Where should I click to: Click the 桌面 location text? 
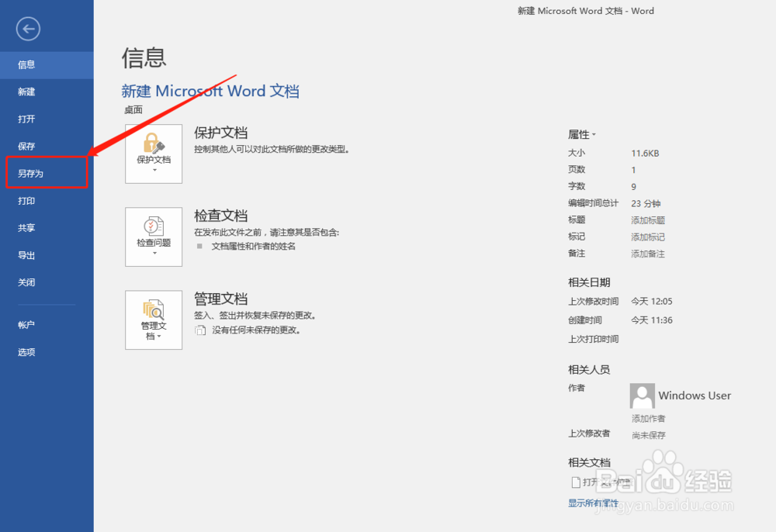[x=133, y=110]
